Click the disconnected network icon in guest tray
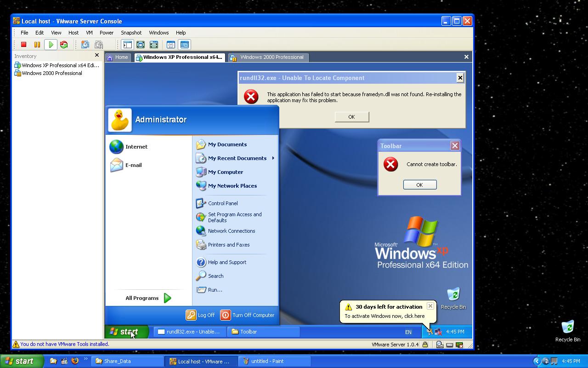The width and height of the screenshot is (588, 368). pos(438,332)
